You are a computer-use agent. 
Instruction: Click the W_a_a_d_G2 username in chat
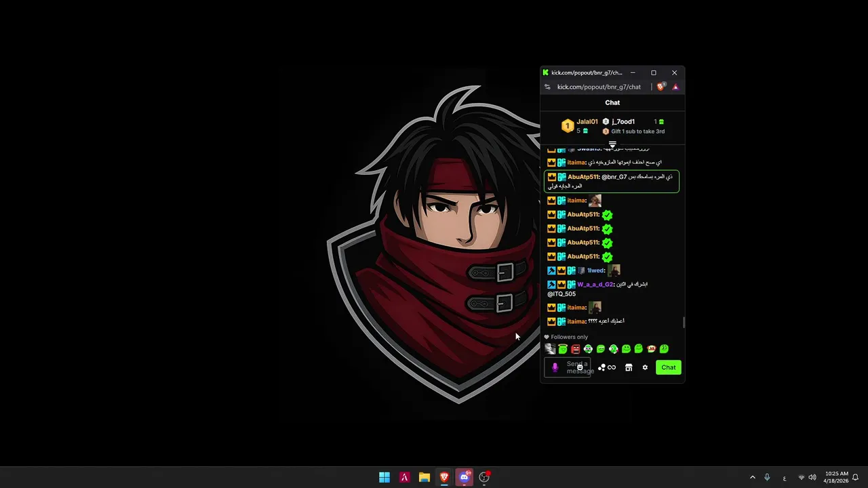pos(595,285)
